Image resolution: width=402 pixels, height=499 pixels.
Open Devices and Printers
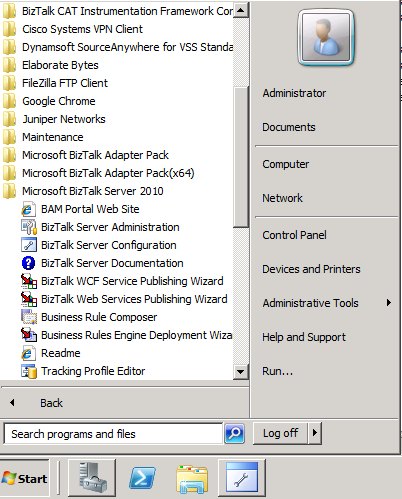point(311,269)
